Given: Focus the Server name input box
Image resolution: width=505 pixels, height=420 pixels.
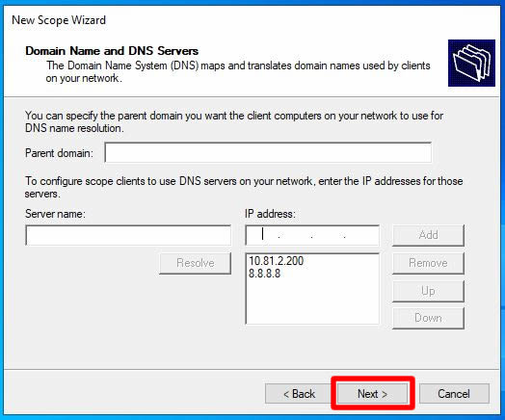Looking at the screenshot, I should [x=128, y=235].
